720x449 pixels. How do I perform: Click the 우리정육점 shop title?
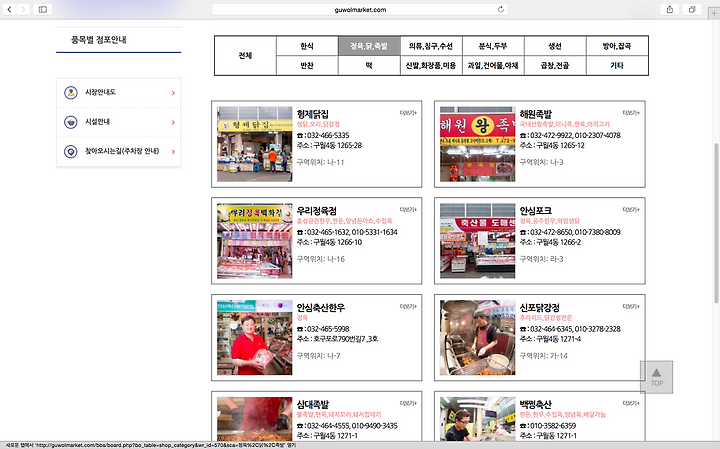[317, 211]
